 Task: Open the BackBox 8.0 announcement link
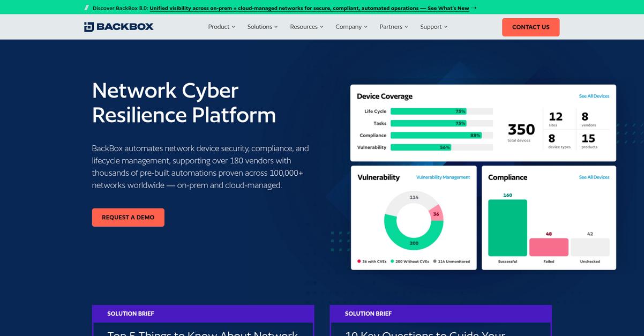tap(309, 8)
